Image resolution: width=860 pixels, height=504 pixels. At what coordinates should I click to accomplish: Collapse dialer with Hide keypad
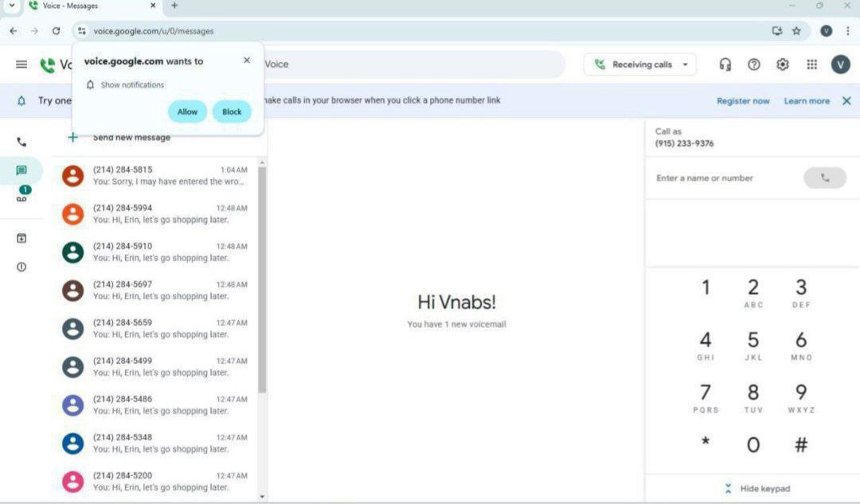point(758,489)
